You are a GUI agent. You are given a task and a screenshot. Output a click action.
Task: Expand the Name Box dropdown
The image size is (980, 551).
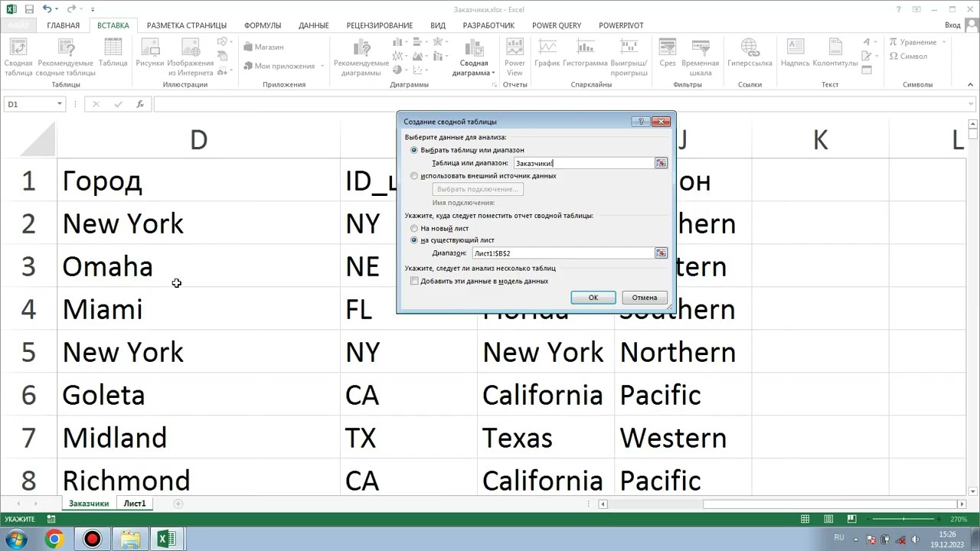tap(59, 104)
